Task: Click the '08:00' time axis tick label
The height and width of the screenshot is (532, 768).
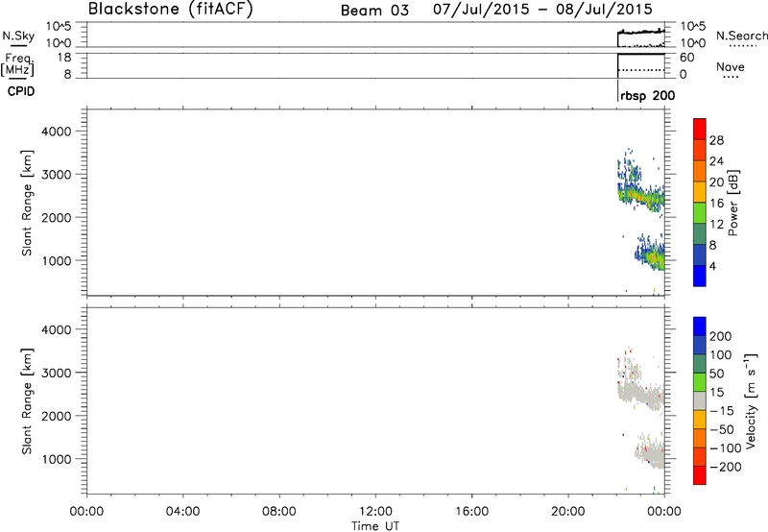Action: point(279,512)
